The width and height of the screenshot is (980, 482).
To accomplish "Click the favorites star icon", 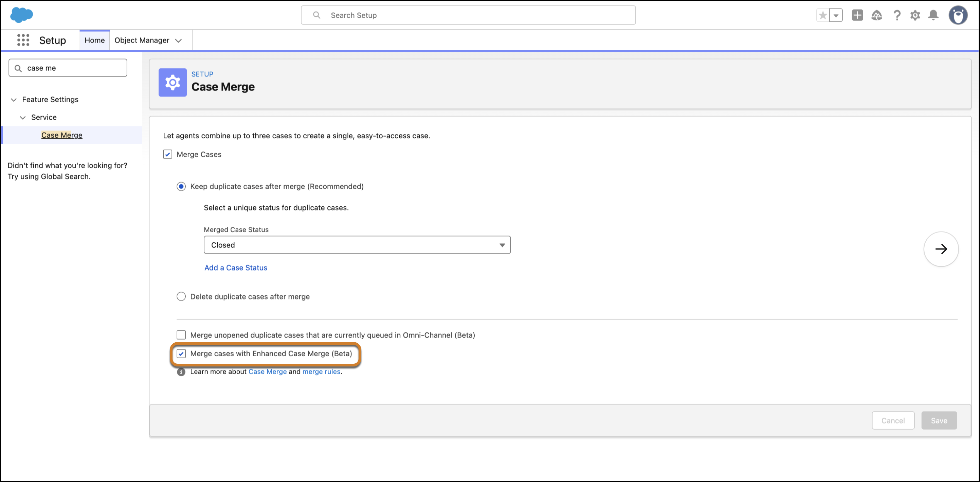I will (822, 15).
